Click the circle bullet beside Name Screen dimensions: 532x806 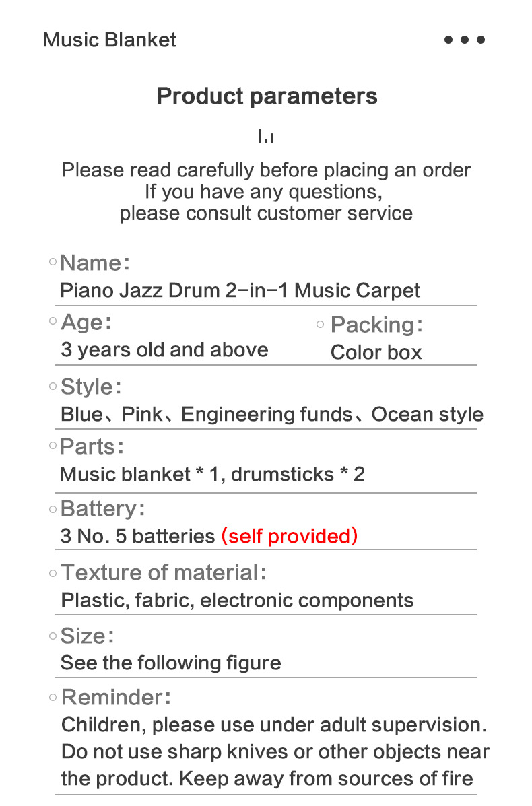(53, 262)
